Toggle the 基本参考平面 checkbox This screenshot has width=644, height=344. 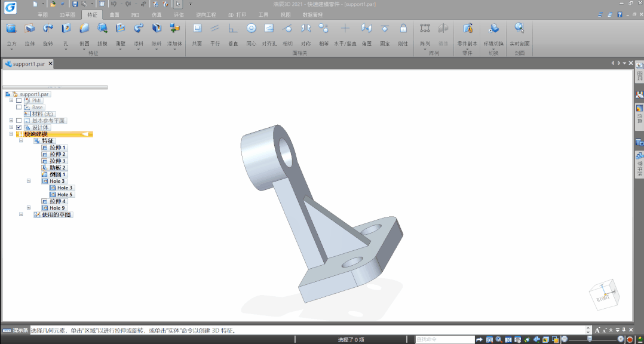point(19,121)
